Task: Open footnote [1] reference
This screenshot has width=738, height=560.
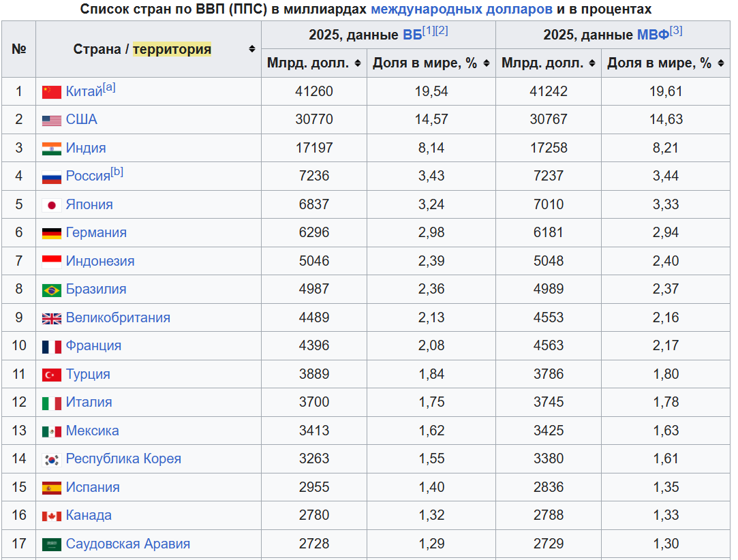Action: coord(429,31)
